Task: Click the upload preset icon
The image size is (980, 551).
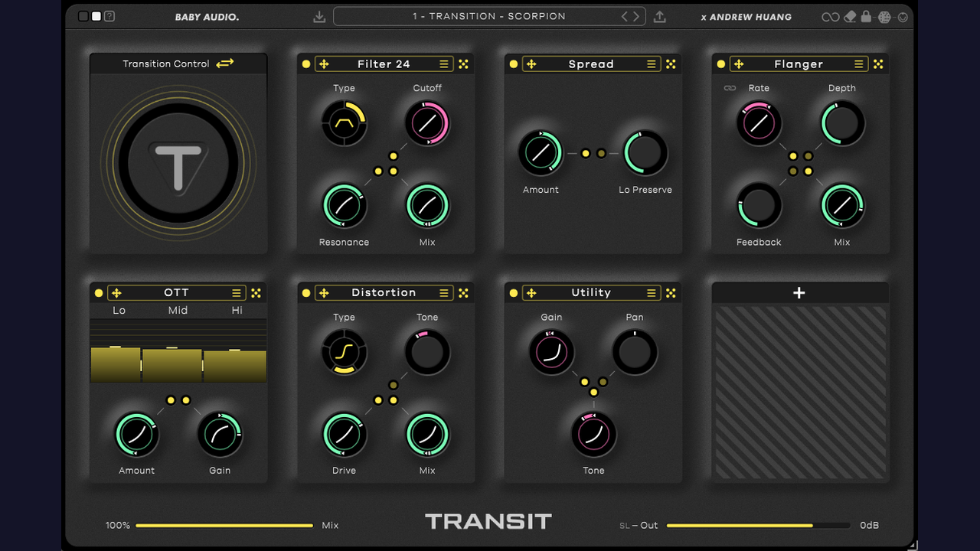Action: pos(660,17)
